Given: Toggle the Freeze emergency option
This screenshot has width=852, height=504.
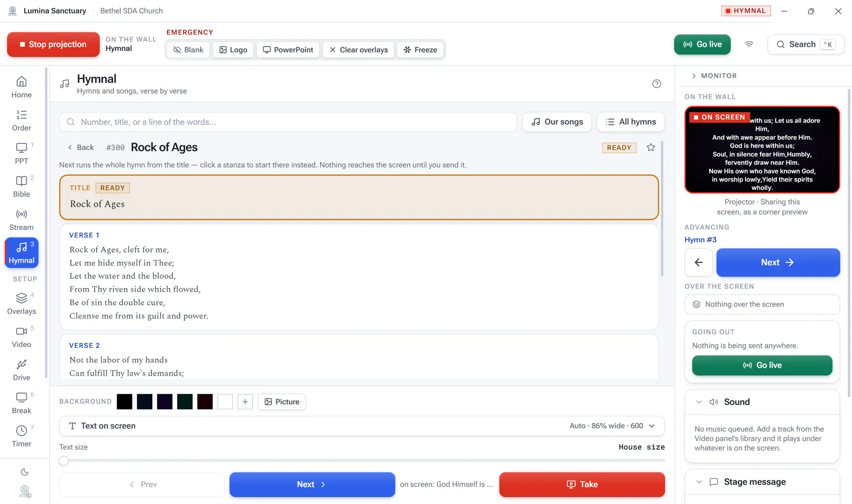Looking at the screenshot, I should click(420, 50).
